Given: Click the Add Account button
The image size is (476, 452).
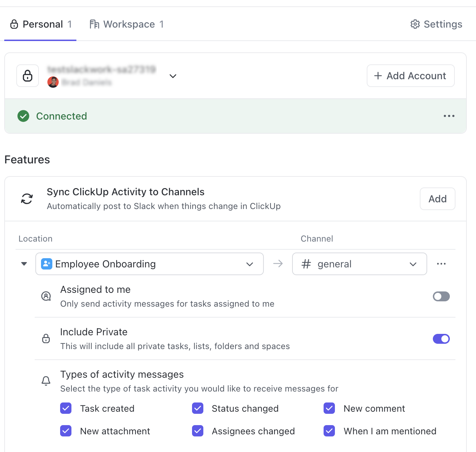Looking at the screenshot, I should point(410,76).
